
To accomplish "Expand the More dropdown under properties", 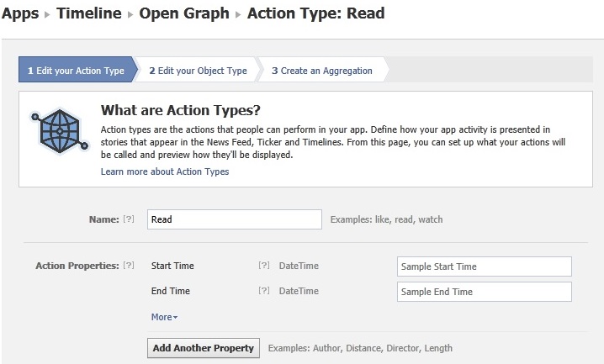I will point(164,317).
